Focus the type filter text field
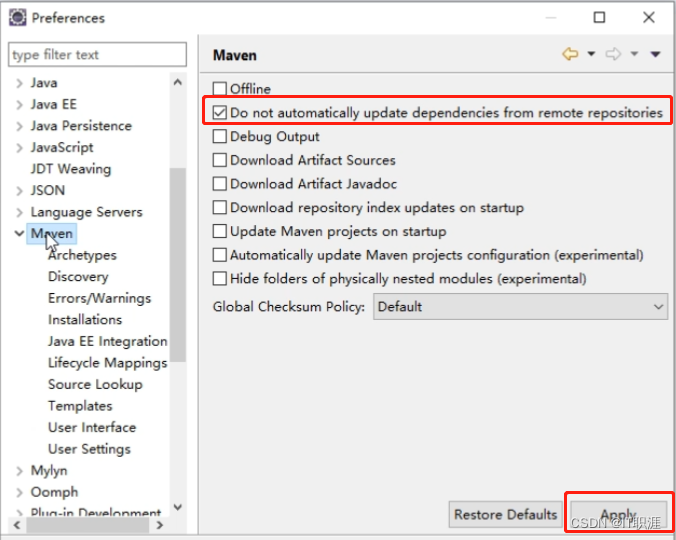This screenshot has width=676, height=540. point(97,55)
